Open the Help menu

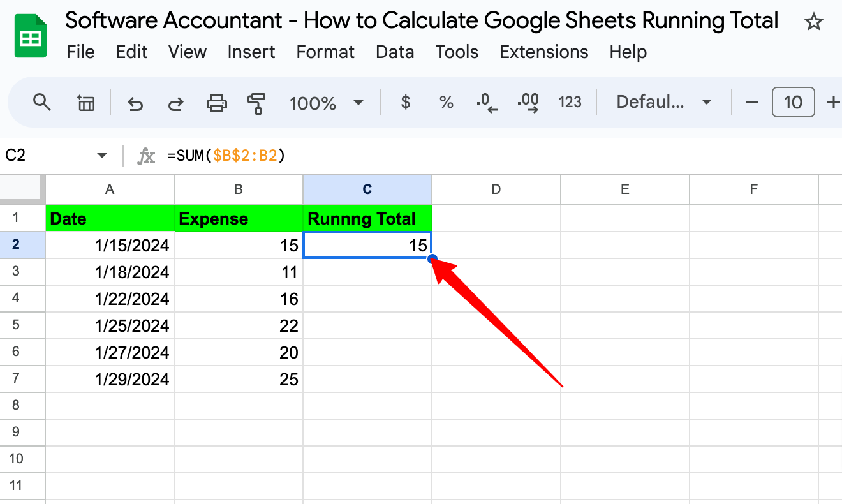tap(628, 52)
